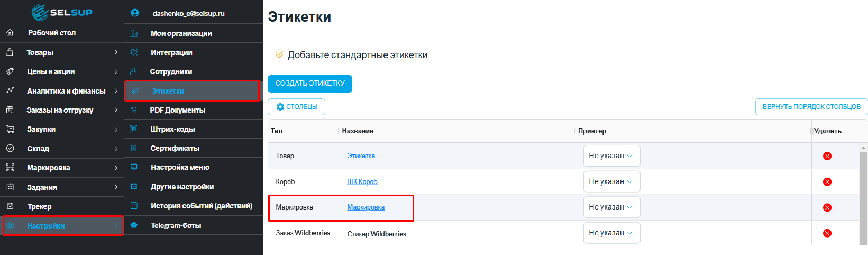
Task: Click the user profile icon beside the email
Action: [x=134, y=13]
